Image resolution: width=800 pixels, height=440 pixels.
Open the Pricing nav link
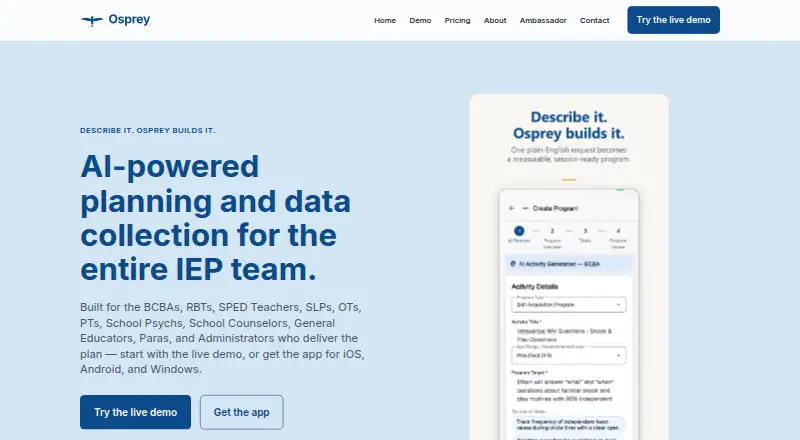pos(457,20)
